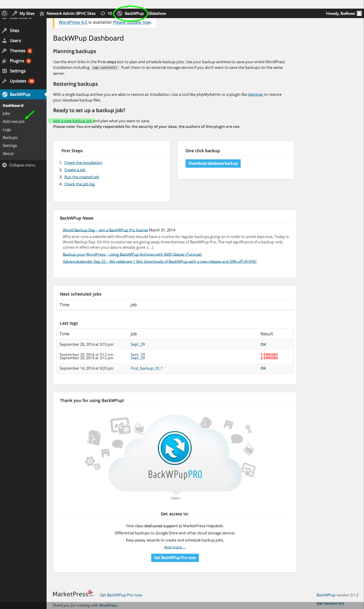Open My Sites admin bar menu

tap(27, 13)
